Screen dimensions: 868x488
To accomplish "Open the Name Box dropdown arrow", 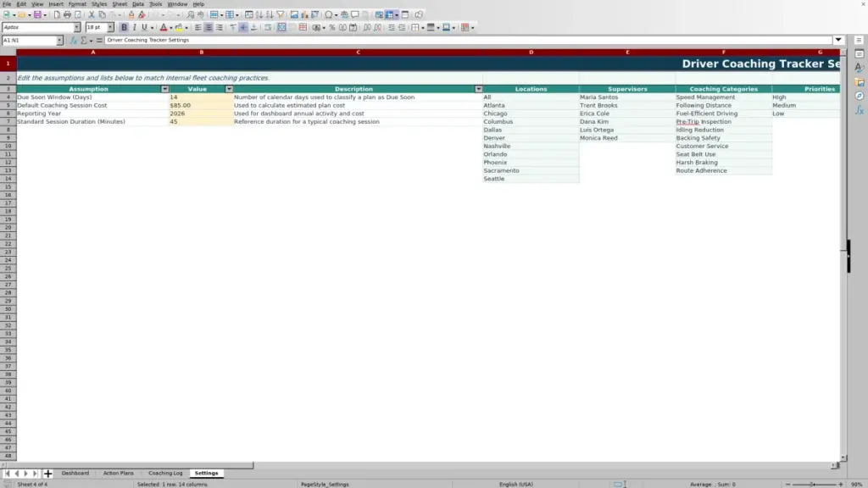I will 59,41.
